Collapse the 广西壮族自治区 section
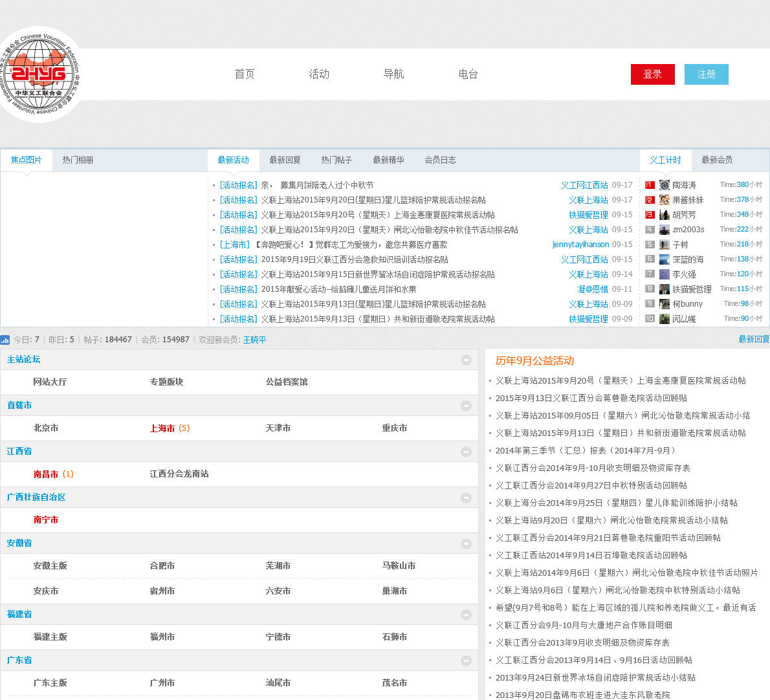Image resolution: width=770 pixels, height=700 pixels. 466,498
